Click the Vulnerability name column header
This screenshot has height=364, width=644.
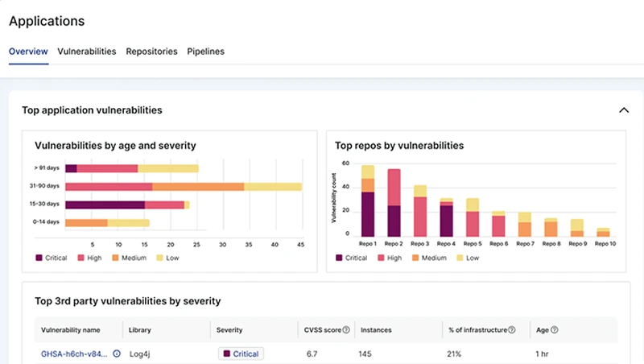tap(71, 330)
